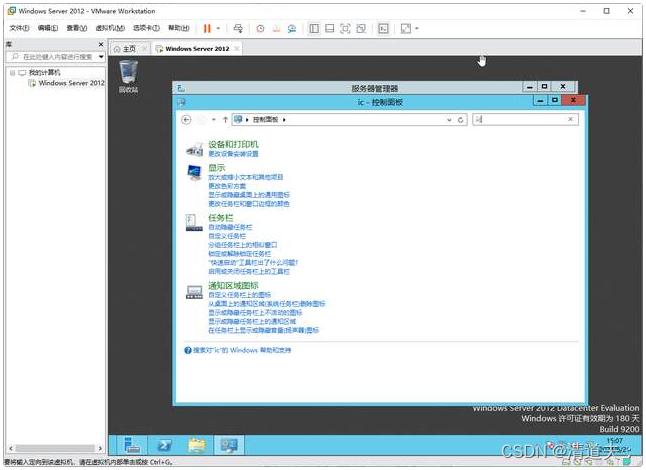Collapse the 我的计算机 tree node
The image size is (646, 470).
pyautogui.click(x=12, y=73)
